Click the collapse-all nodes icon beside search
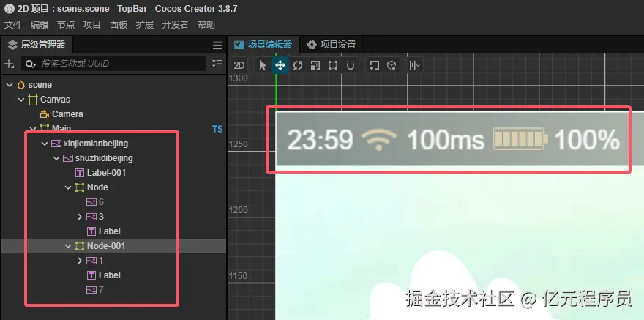This screenshot has width=644, height=320. (x=217, y=64)
